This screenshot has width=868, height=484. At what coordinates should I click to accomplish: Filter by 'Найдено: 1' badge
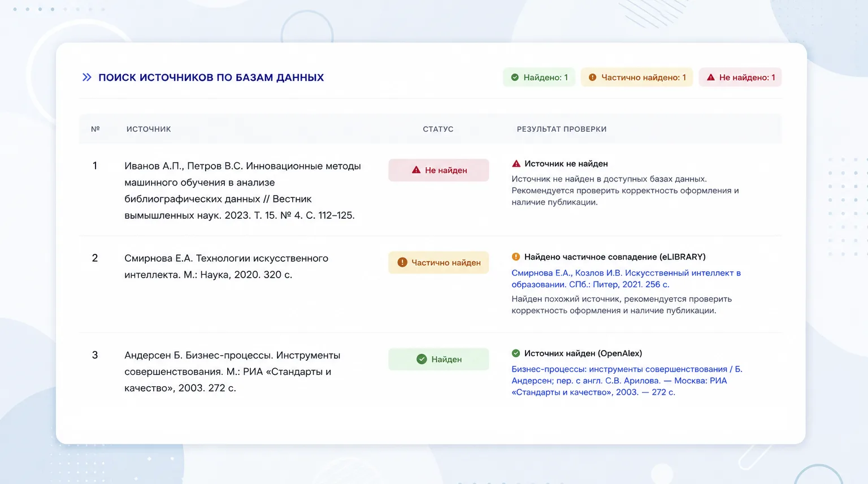pos(539,77)
